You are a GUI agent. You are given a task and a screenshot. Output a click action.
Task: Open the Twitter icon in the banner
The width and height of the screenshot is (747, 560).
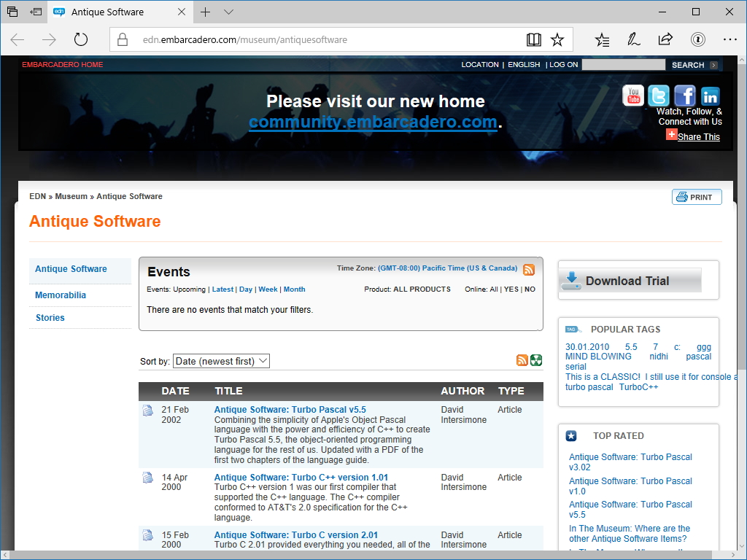(659, 96)
